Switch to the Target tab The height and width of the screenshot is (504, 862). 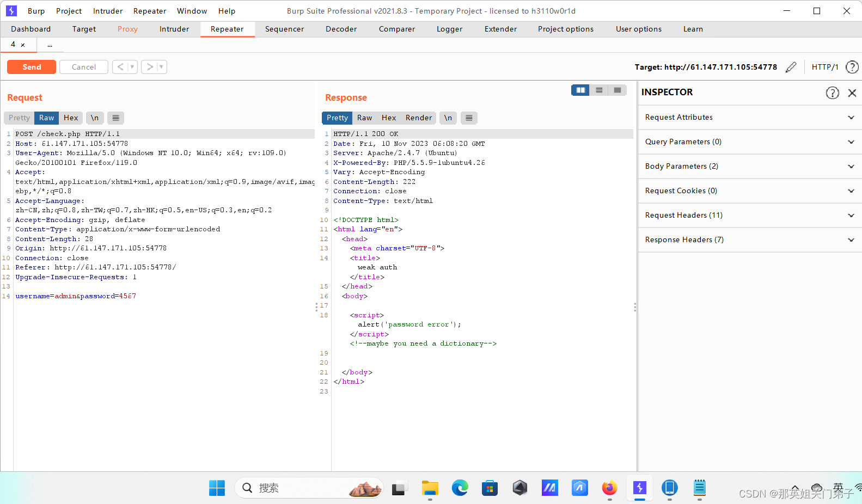84,29
